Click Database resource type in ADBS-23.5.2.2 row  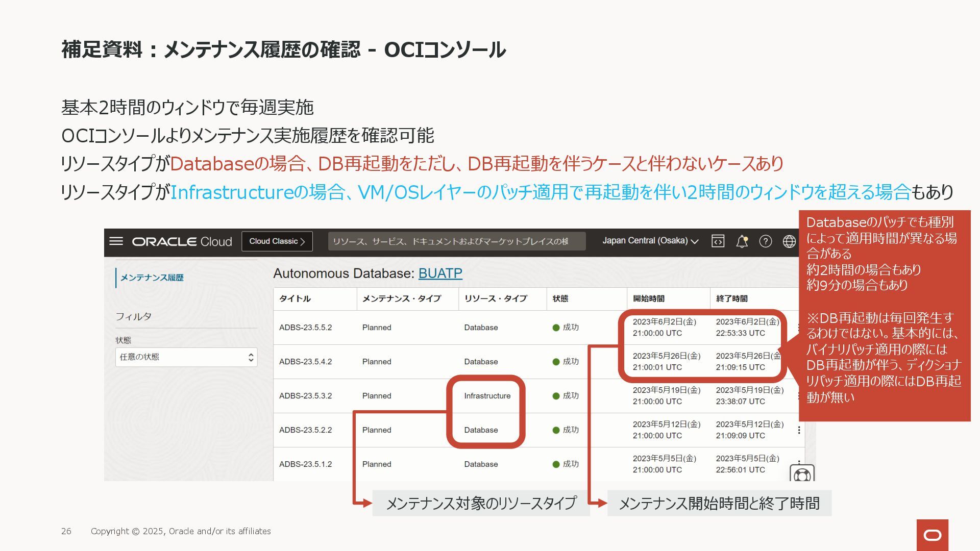tap(481, 430)
